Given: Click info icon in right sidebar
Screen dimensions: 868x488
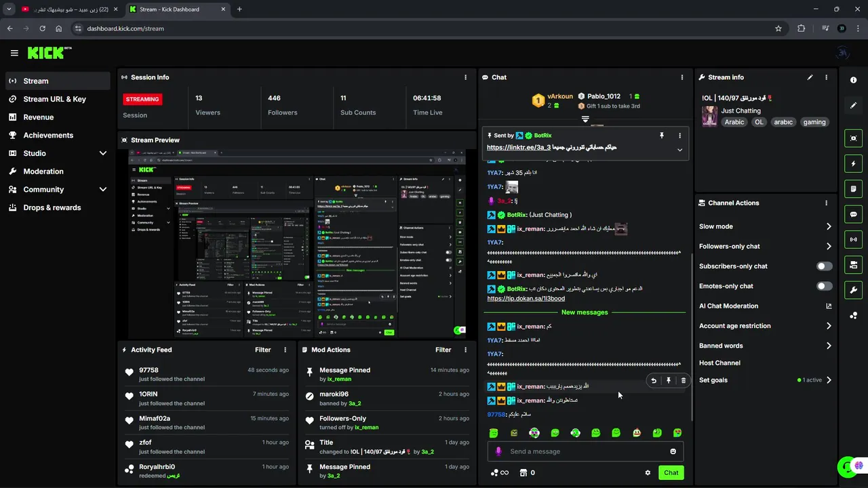Looking at the screenshot, I should point(853,80).
